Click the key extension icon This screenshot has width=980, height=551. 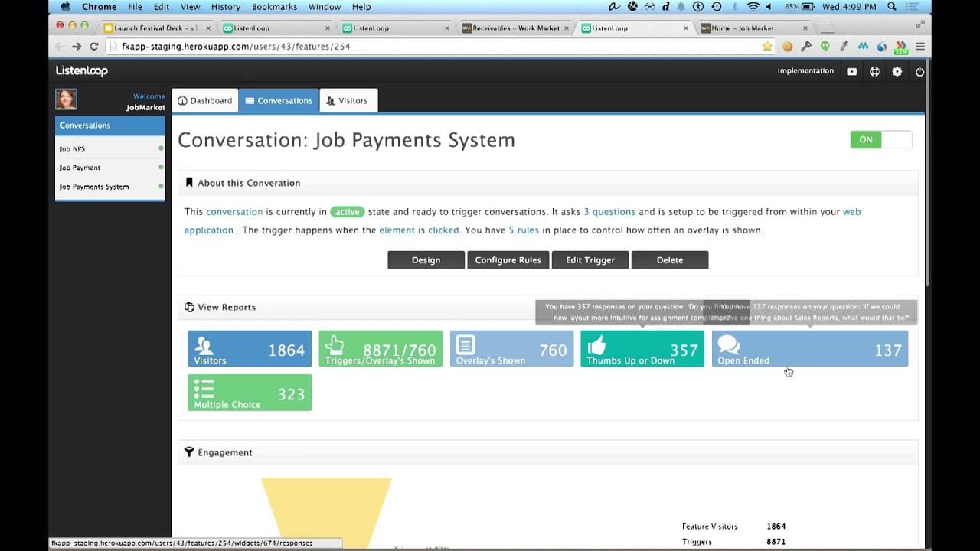pos(806,46)
